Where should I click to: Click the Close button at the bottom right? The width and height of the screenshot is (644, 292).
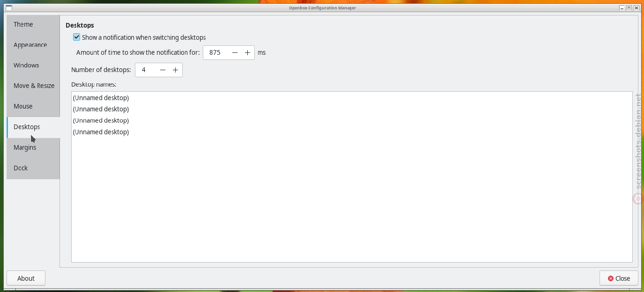(619, 278)
